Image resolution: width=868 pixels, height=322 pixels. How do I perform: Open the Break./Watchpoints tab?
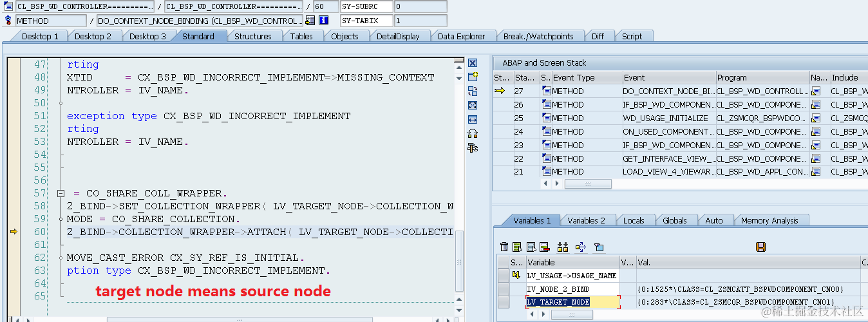[x=538, y=36]
